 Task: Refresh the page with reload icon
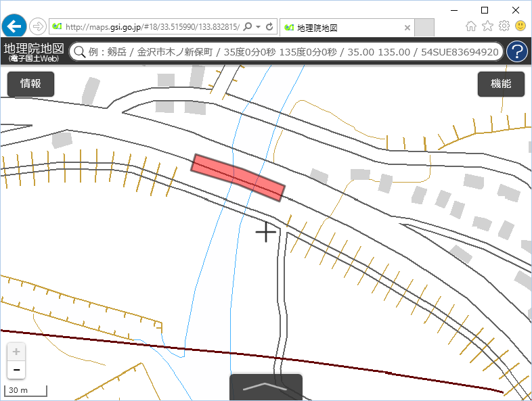point(269,26)
